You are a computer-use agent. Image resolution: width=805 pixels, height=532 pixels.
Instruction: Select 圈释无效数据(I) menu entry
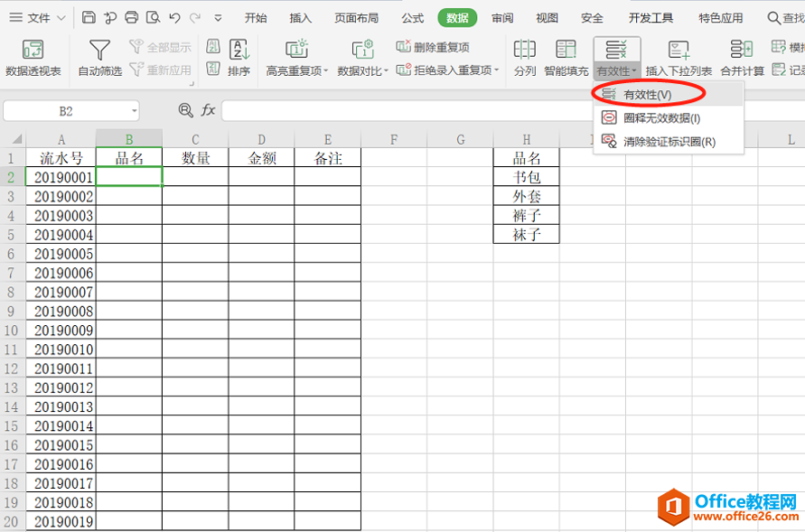pyautogui.click(x=669, y=118)
